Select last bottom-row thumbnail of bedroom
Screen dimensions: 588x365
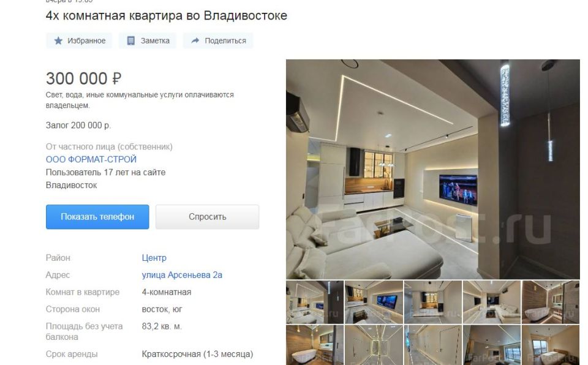551,345
